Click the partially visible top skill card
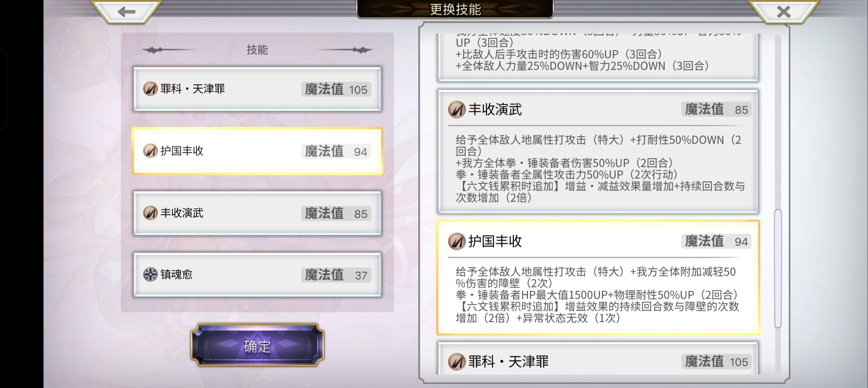The height and width of the screenshot is (388, 868). 598,57
